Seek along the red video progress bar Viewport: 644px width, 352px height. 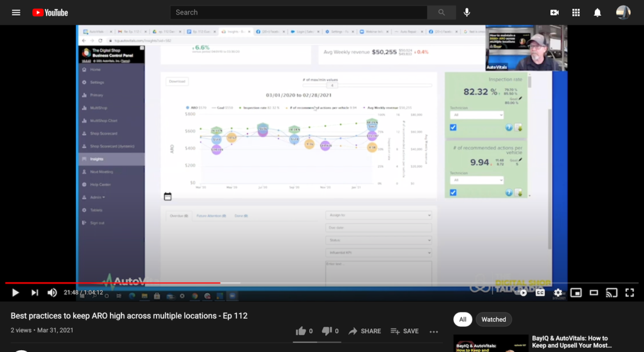coord(113,283)
